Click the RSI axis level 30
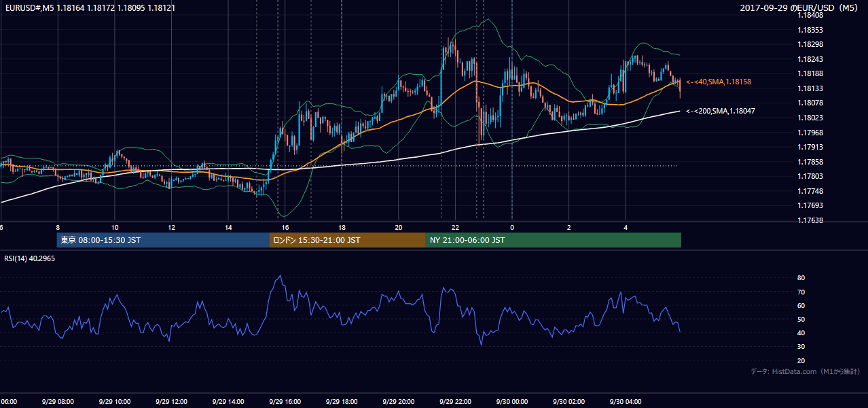 [x=801, y=347]
